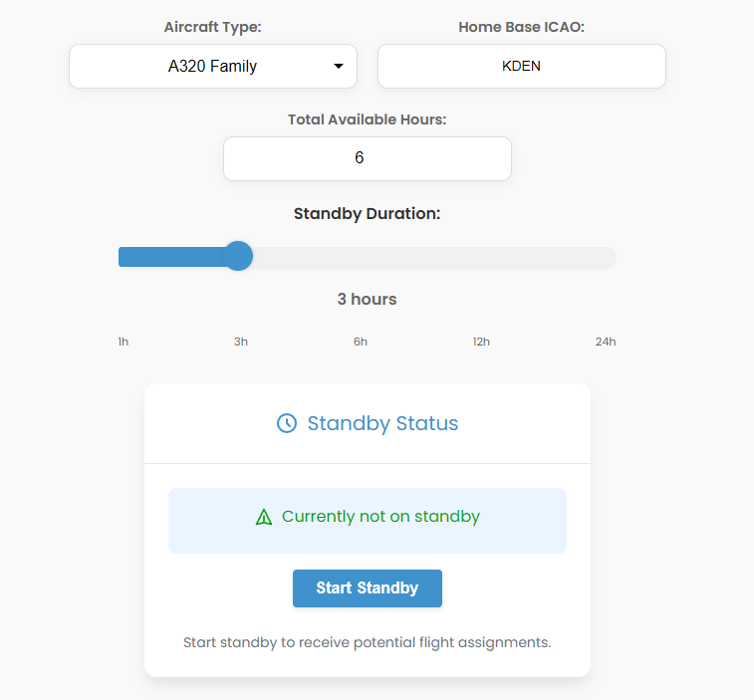Click the Standby Status heading
The image size is (754, 700).
point(382,423)
